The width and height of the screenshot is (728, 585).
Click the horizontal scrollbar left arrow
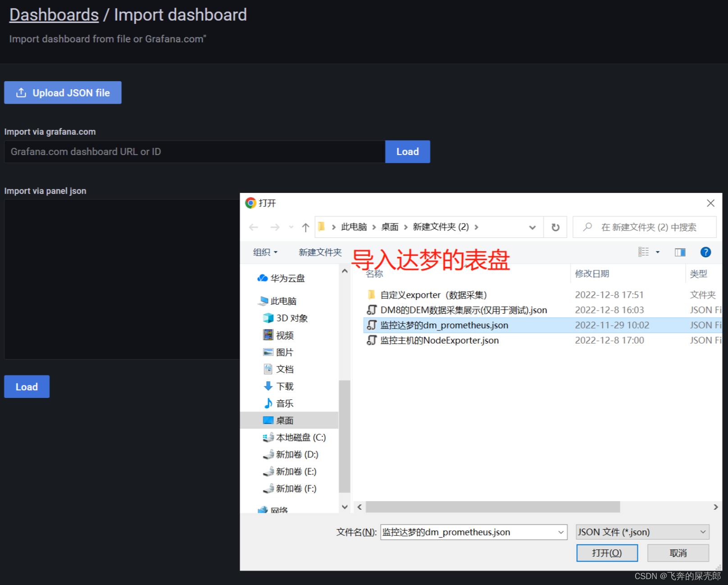click(x=359, y=507)
